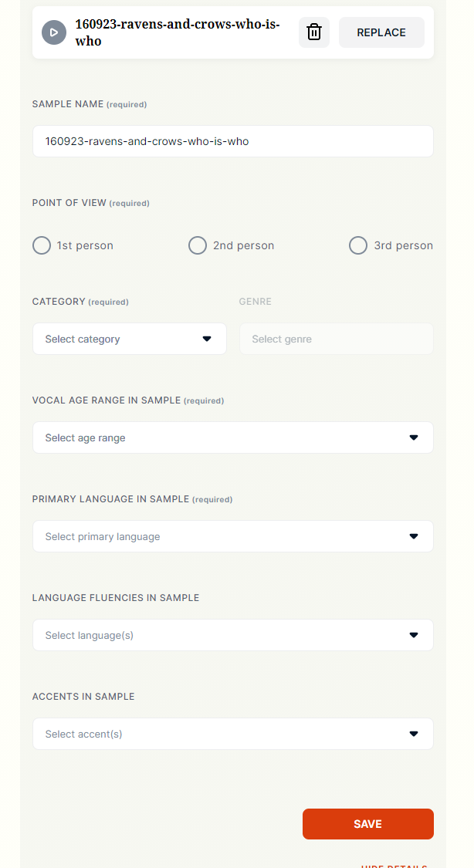This screenshot has height=868, width=474.
Task: Play the ravens-and-crows audio sample
Action: point(54,32)
